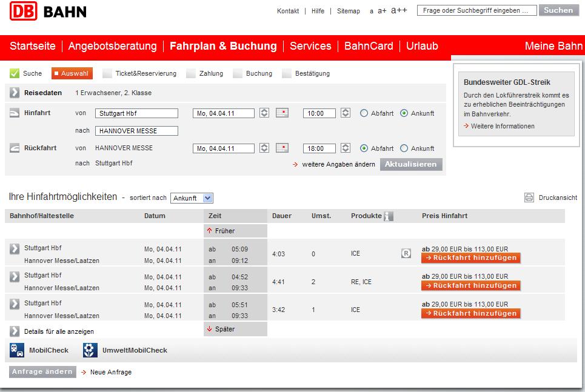The height and width of the screenshot is (392, 585).
Task: Open the Druckansicht print view link
Action: click(558, 198)
